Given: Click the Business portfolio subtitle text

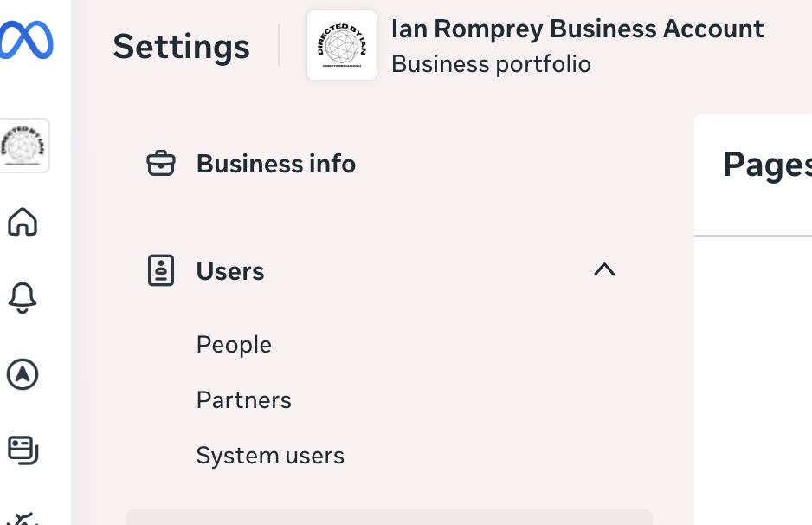Looking at the screenshot, I should click(491, 64).
